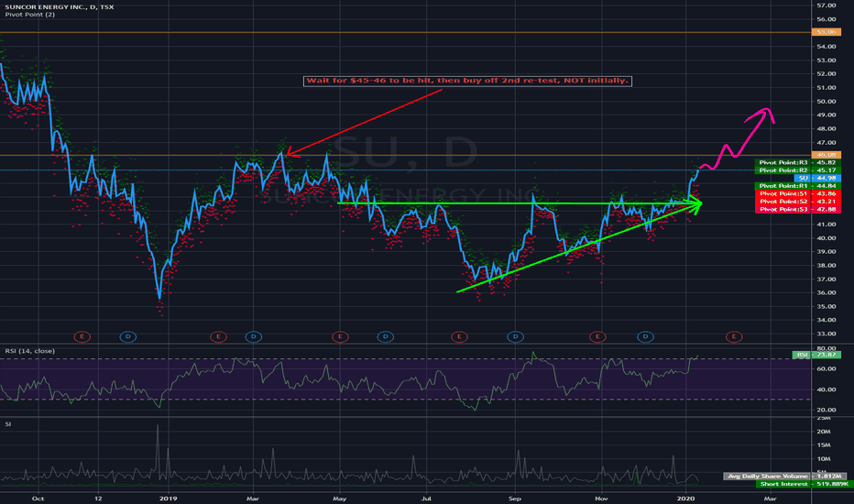Click the Pivot Point:S2 43.21 label
Screen dimensions: 854x504
click(x=798, y=202)
